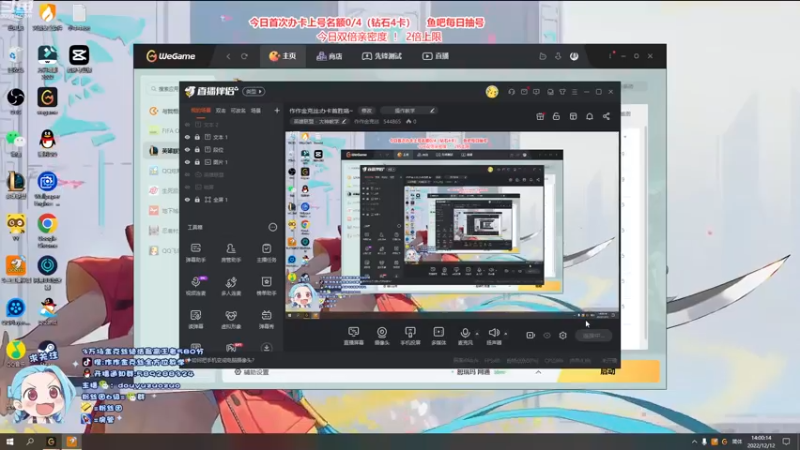Toggle the eye on the layer below 文本 1
The width and height of the screenshot is (800, 450).
coord(187,150)
